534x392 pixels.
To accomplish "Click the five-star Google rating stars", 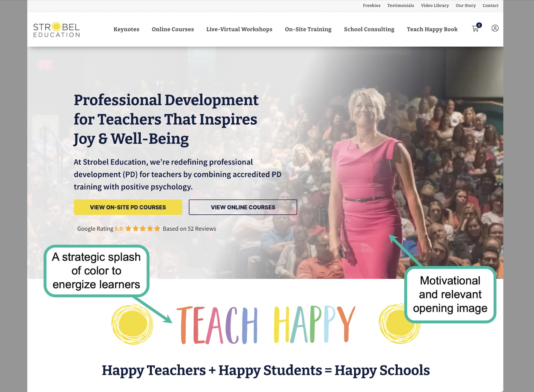I will [143, 229].
